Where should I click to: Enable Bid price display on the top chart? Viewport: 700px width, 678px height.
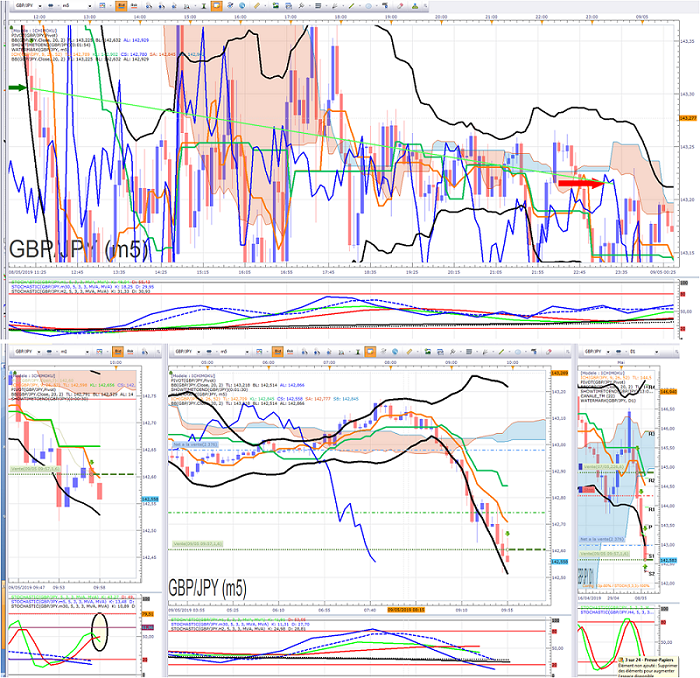pyautogui.click(x=121, y=6)
